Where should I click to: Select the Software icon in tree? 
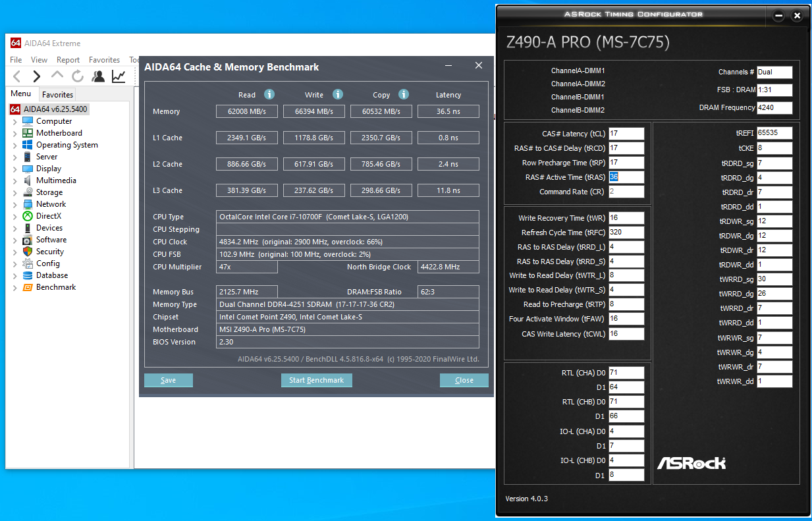(28, 240)
